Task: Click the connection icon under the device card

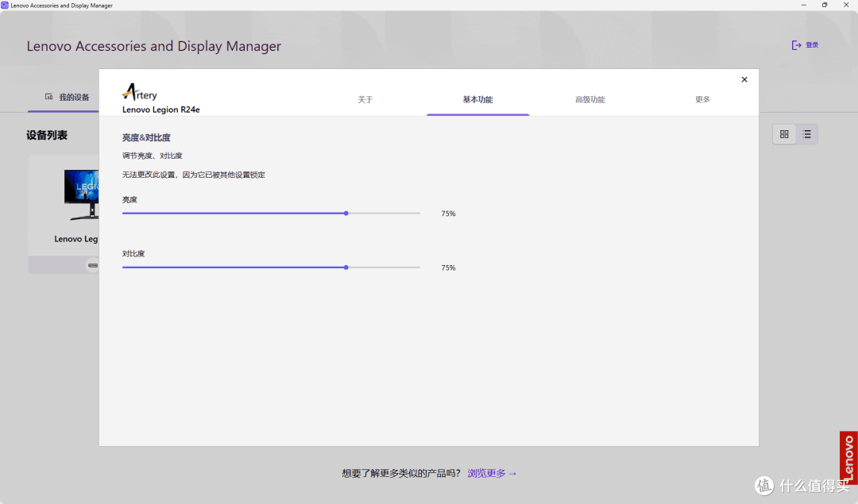Action: pyautogui.click(x=93, y=265)
